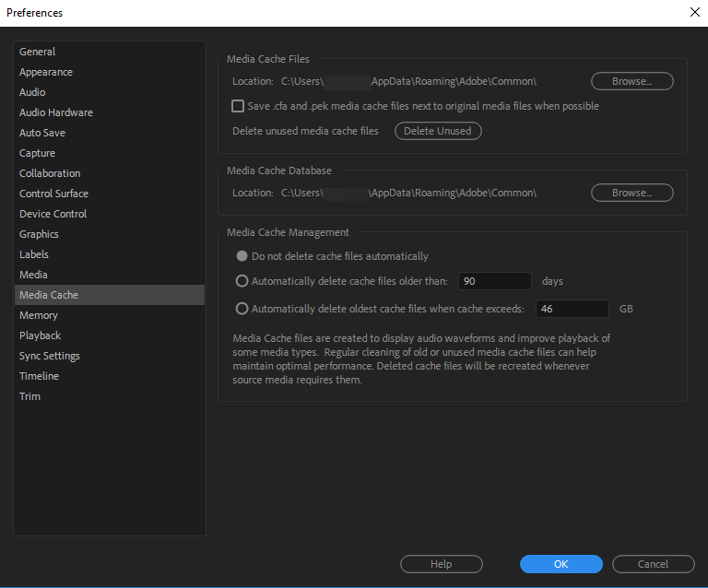Confirm preferences with OK
Image resolution: width=708 pixels, height=588 pixels.
point(560,564)
